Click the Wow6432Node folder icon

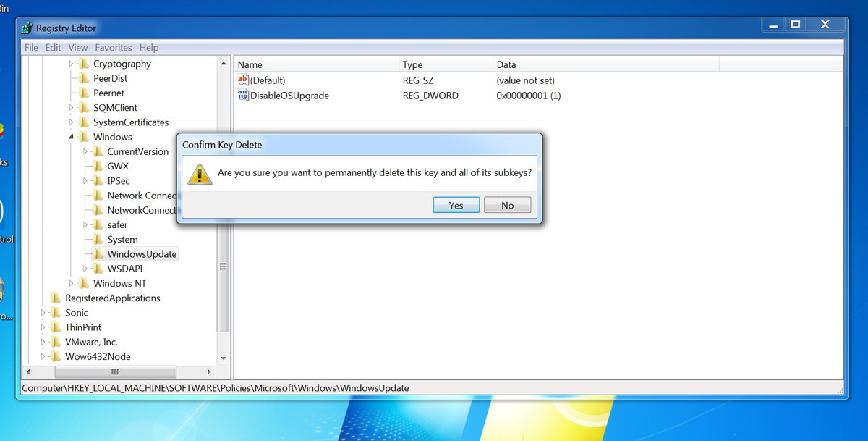click(x=57, y=356)
